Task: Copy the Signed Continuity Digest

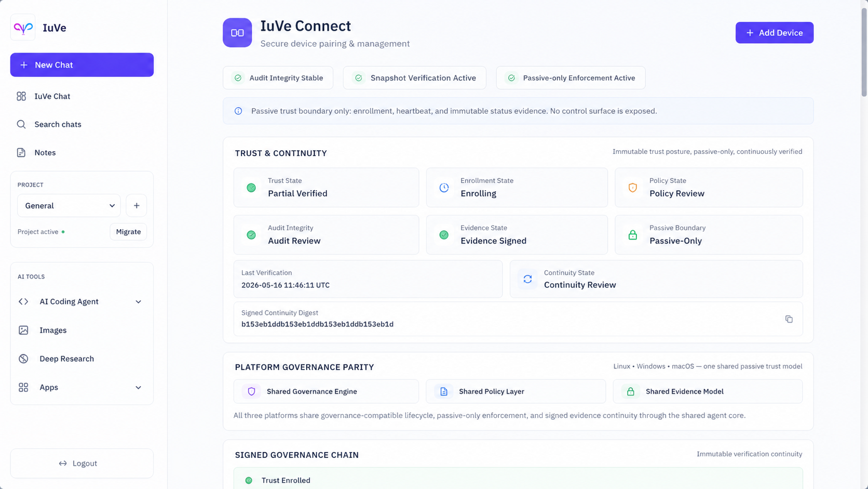Action: (789, 319)
